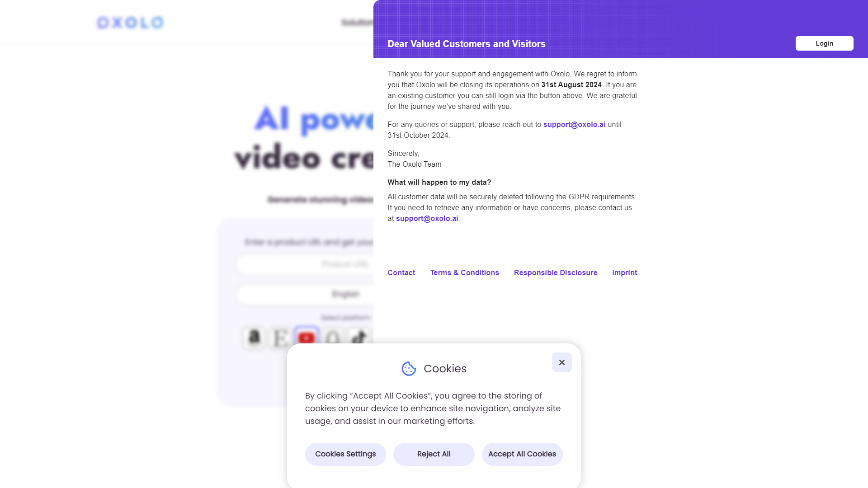Click the Terms & Conditions link

464,272
